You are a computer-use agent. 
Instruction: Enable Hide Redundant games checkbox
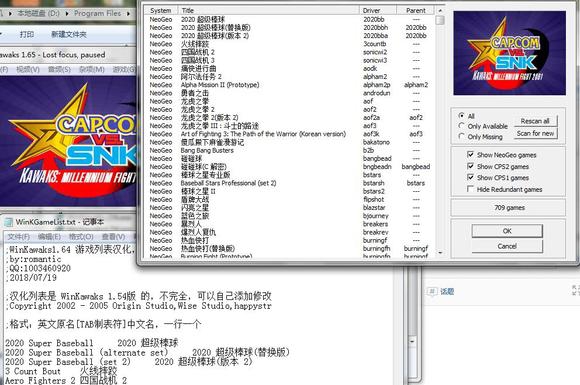pyautogui.click(x=471, y=189)
